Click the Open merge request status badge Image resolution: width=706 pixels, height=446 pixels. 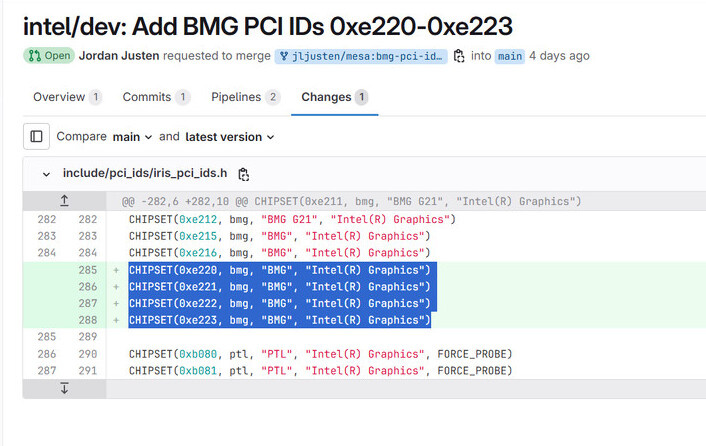[x=49, y=56]
